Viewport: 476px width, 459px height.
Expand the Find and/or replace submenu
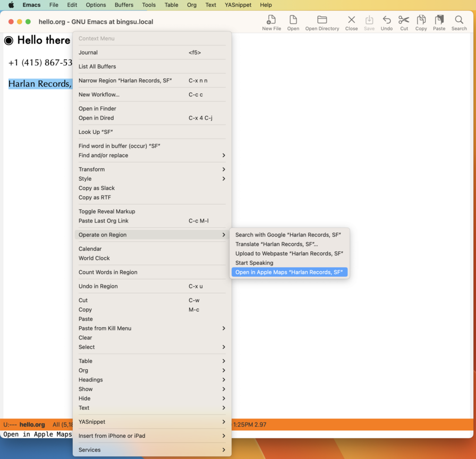(x=152, y=155)
